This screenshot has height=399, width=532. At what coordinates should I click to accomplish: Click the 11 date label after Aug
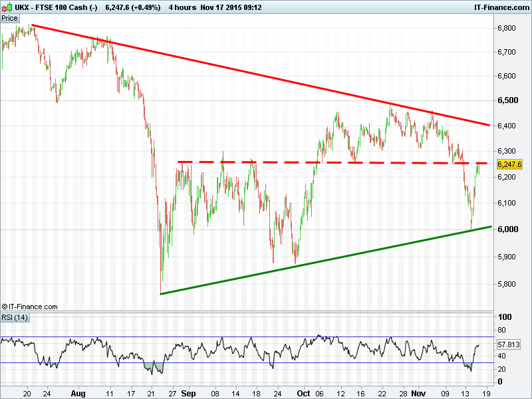point(110,394)
